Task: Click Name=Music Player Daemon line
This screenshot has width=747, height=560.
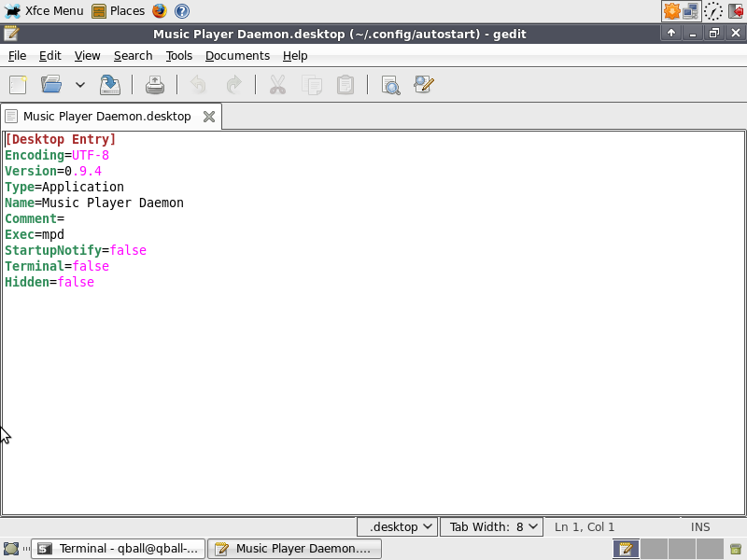Action: click(x=94, y=203)
